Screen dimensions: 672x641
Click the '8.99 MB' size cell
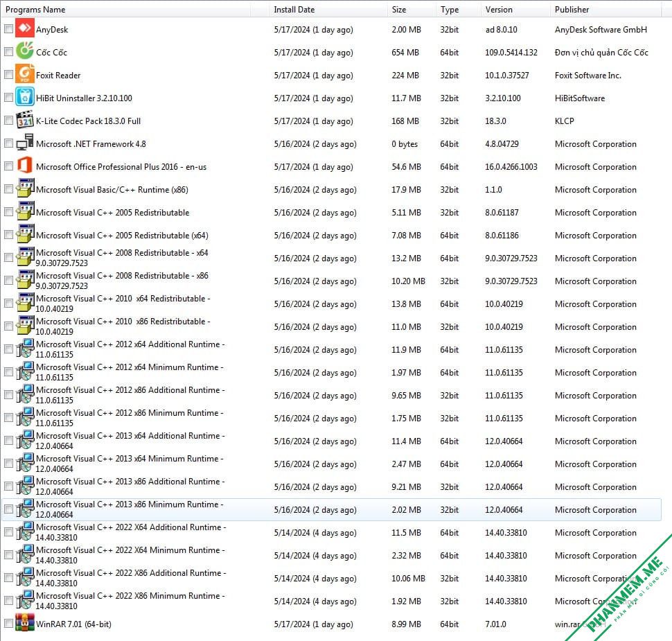click(x=406, y=624)
